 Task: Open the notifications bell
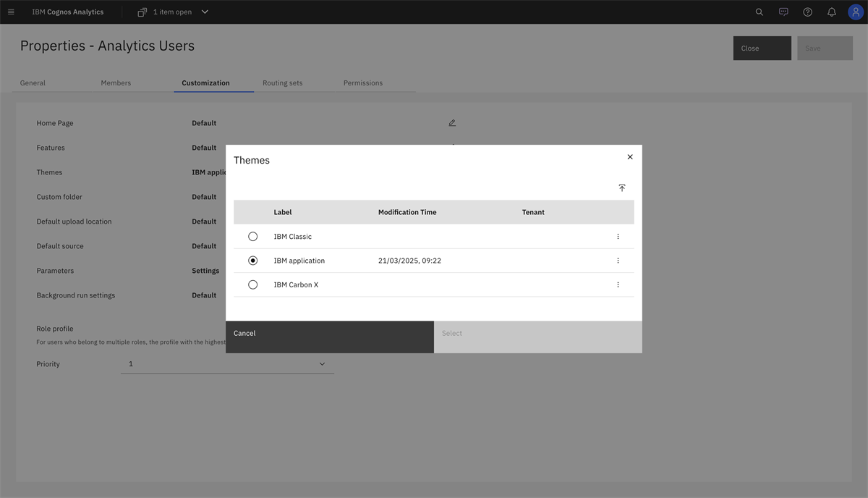[x=832, y=12]
